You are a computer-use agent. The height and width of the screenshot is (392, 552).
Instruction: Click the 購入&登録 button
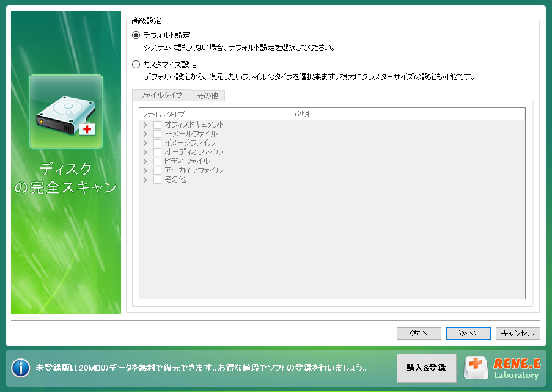pyautogui.click(x=426, y=368)
